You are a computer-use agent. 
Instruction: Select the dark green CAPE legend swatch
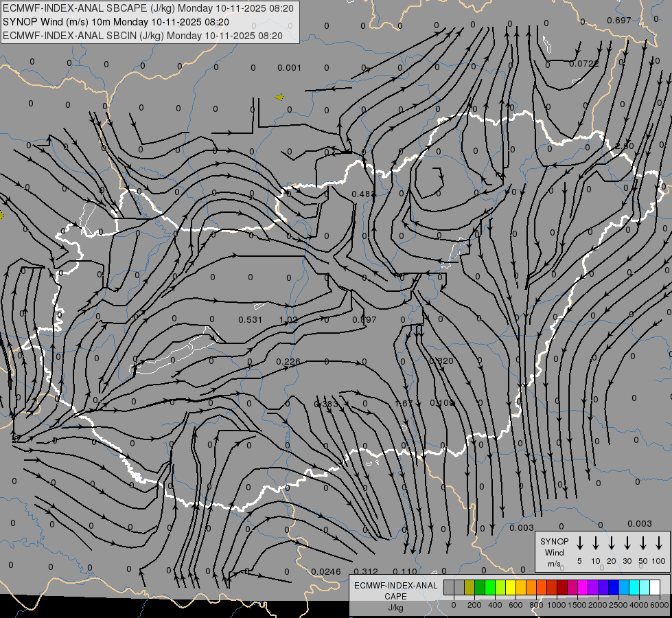click(x=480, y=587)
